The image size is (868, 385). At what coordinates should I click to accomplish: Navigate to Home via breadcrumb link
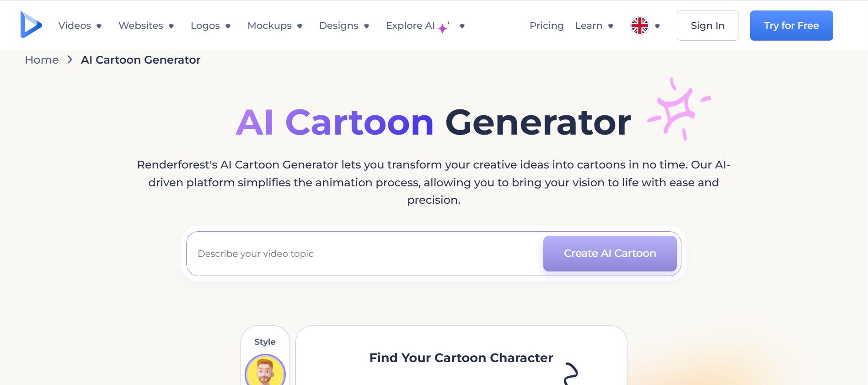click(x=42, y=60)
